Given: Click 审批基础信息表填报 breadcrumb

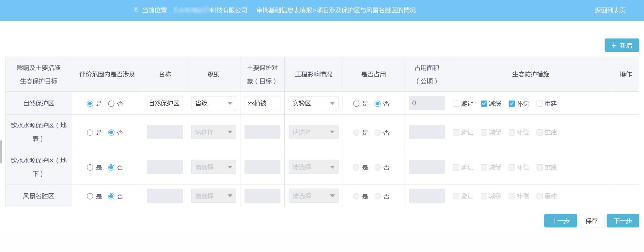Looking at the screenshot, I should (284, 10).
